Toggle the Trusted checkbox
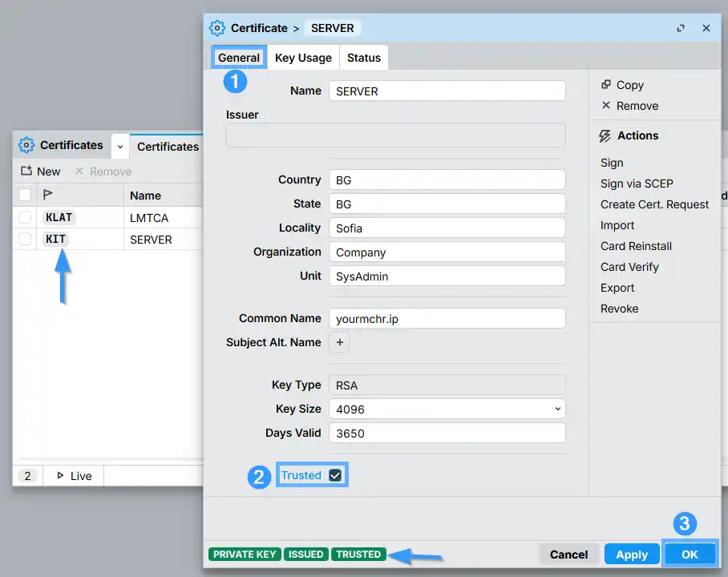This screenshot has width=728, height=577. coord(335,475)
